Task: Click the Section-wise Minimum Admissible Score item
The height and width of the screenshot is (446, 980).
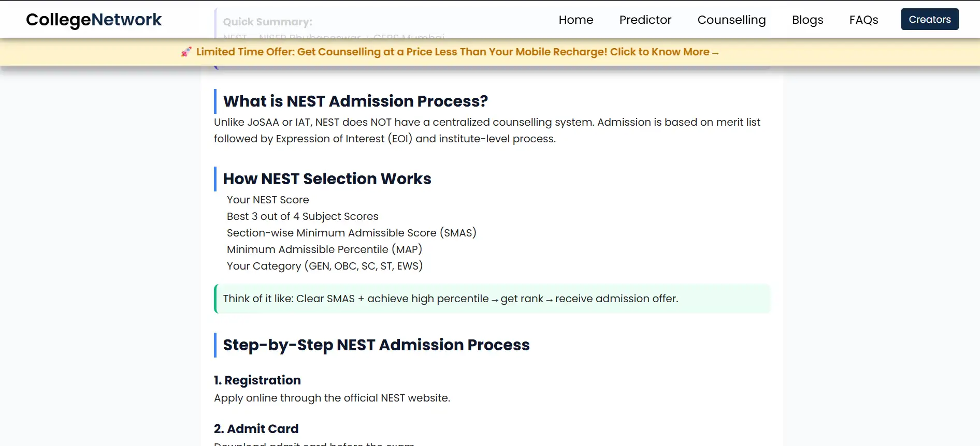Action: pos(351,233)
